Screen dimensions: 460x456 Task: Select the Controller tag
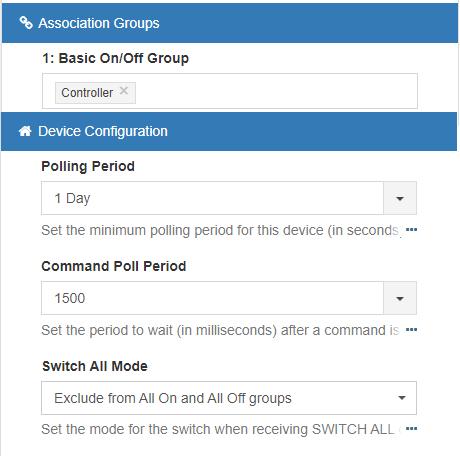(x=87, y=93)
